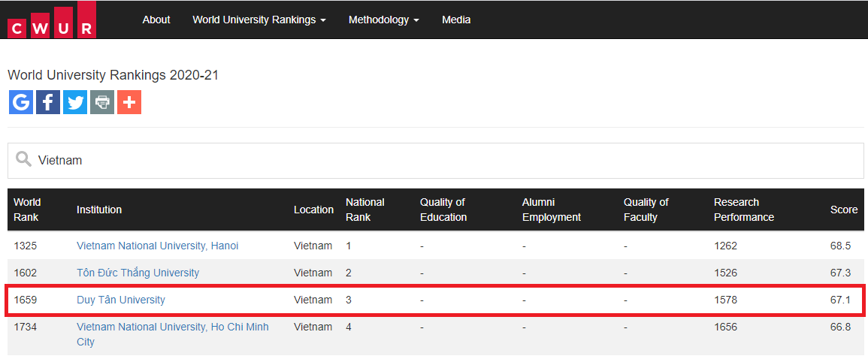Open more sharing options plus icon
This screenshot has width=868, height=359.
pos(129,102)
